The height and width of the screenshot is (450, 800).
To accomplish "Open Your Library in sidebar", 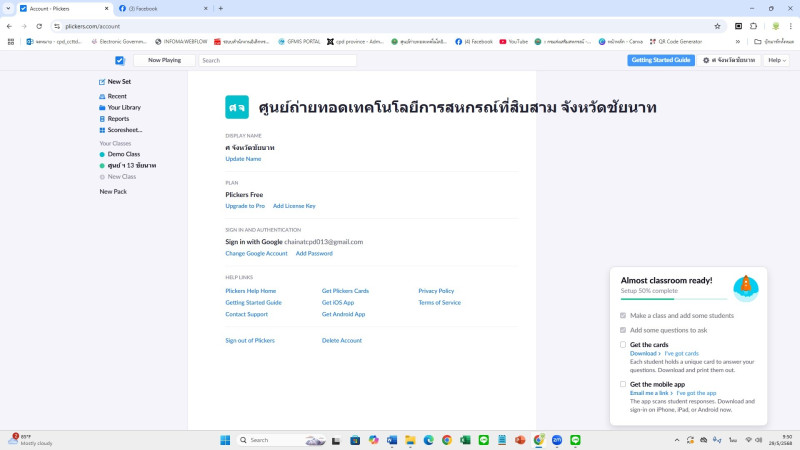I will 120,107.
